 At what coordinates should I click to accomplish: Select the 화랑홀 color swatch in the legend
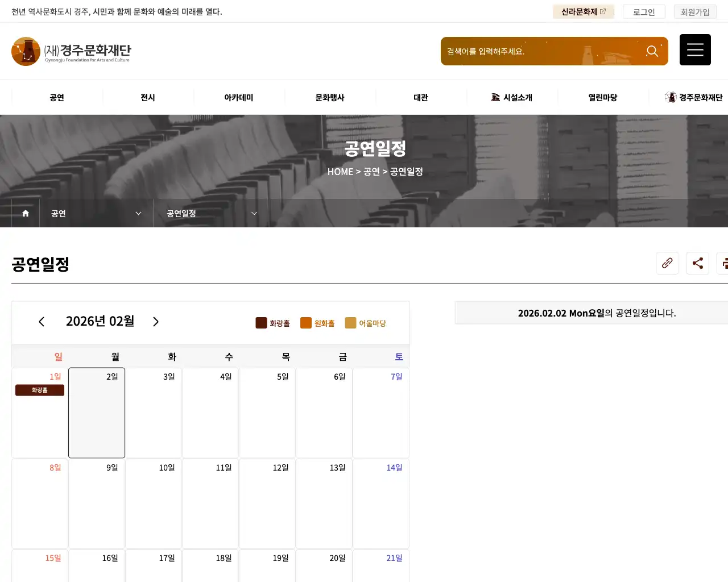click(x=262, y=323)
